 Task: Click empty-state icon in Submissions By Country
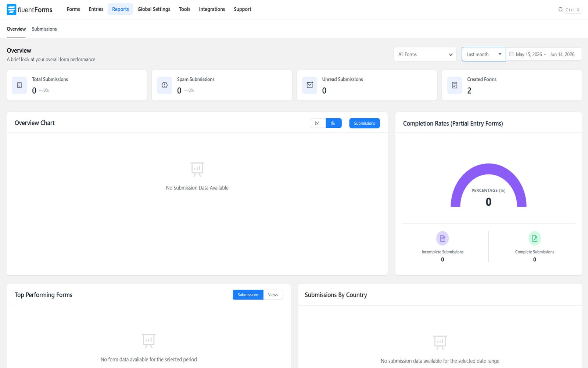click(x=440, y=343)
